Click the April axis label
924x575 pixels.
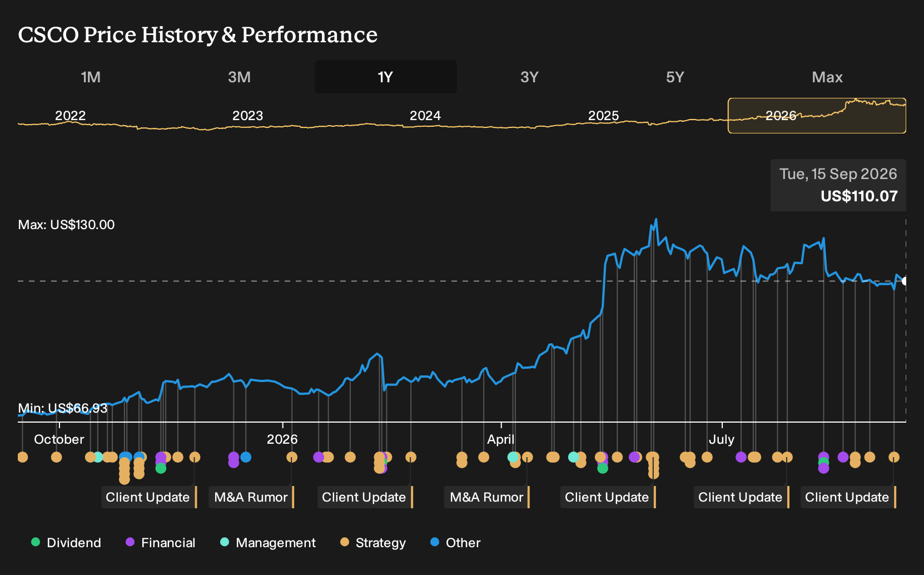(500, 439)
